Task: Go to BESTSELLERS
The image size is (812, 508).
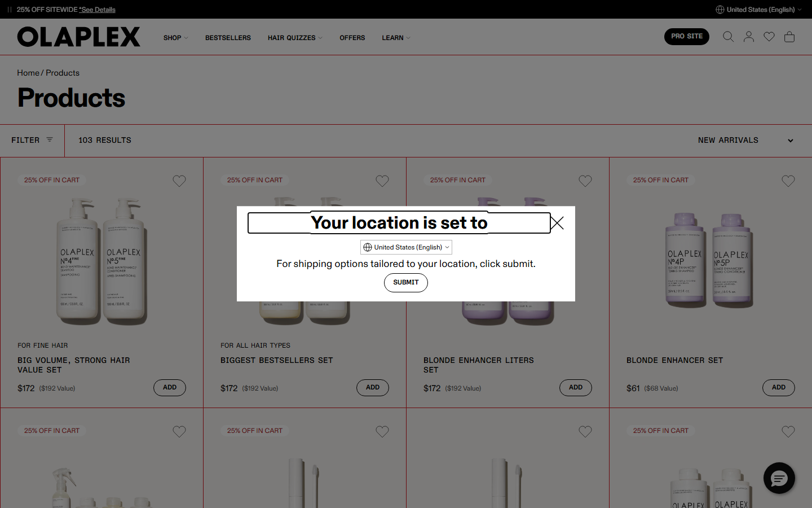Action: tap(228, 38)
